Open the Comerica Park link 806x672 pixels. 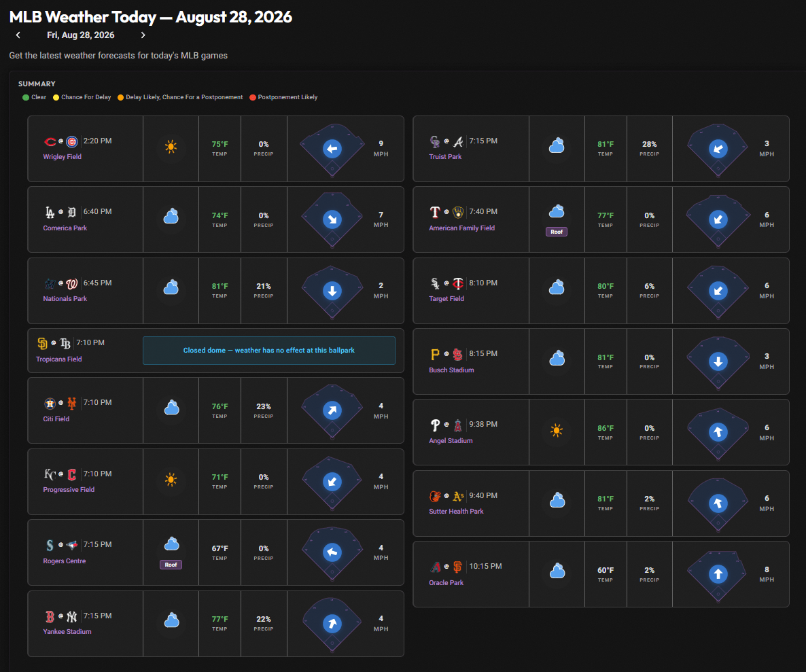65,228
